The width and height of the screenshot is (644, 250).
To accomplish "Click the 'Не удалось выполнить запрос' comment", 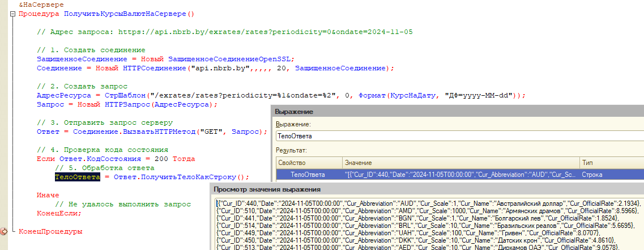I will tap(123, 204).
